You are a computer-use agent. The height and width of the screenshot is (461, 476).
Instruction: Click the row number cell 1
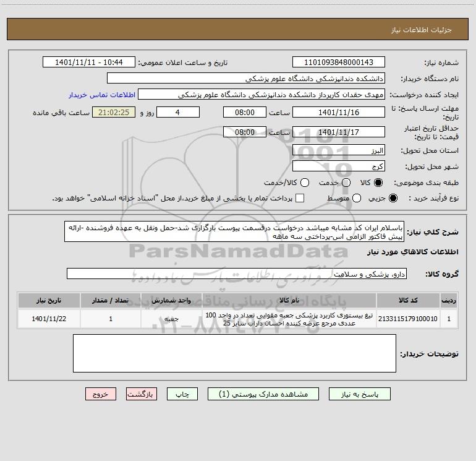449,319
